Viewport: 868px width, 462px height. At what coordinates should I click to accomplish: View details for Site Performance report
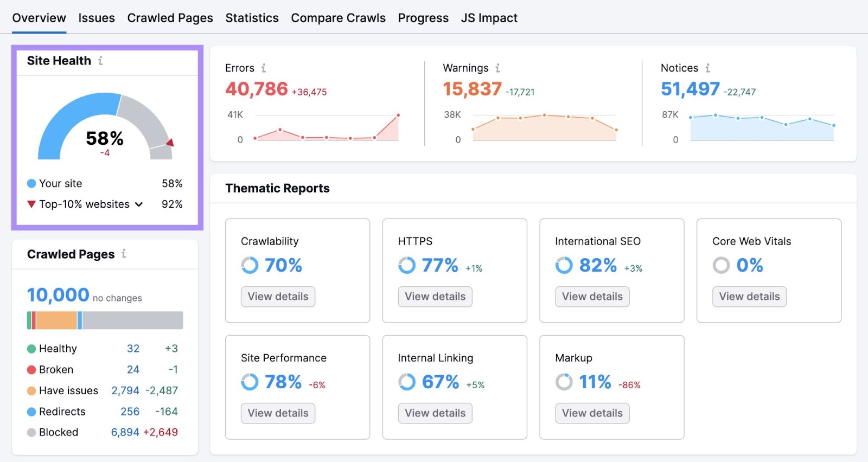(278, 413)
